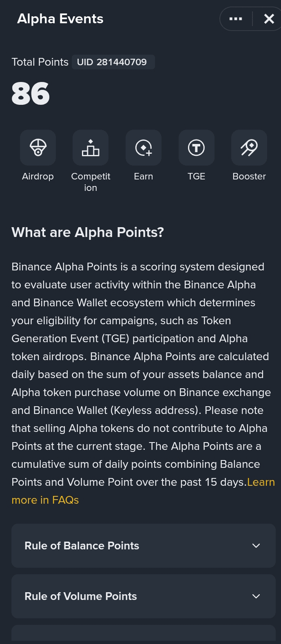Tap the TGE label text
The image size is (281, 644).
pos(196,176)
